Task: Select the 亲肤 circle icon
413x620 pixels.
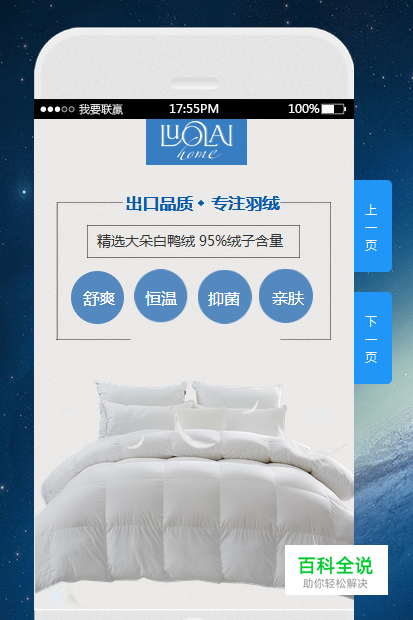Action: [286, 296]
